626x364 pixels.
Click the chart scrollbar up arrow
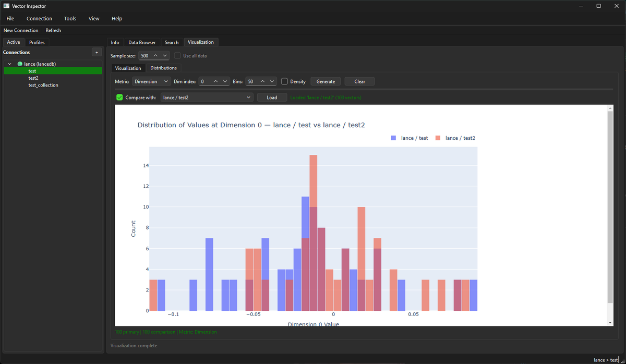point(610,108)
